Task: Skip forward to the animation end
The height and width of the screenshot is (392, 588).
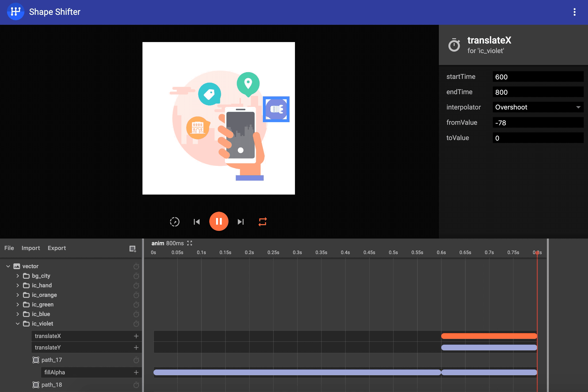Action: pyautogui.click(x=240, y=222)
